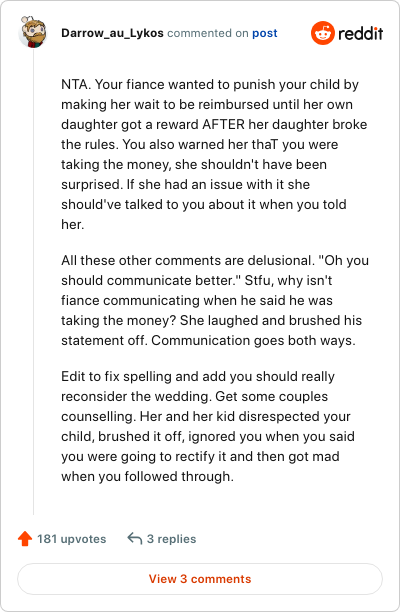400x612 pixels.
Task: Click the final line "when you followed through."
Action: pos(148,476)
